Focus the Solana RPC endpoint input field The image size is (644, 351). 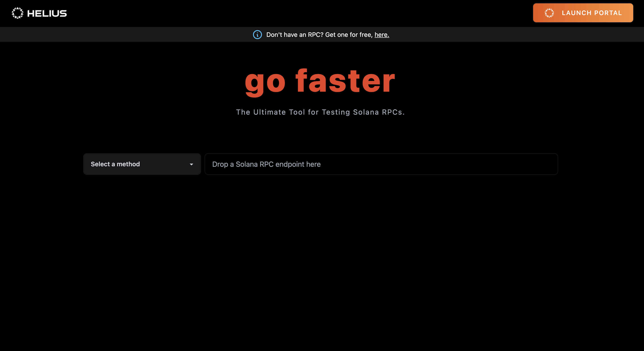tap(381, 164)
